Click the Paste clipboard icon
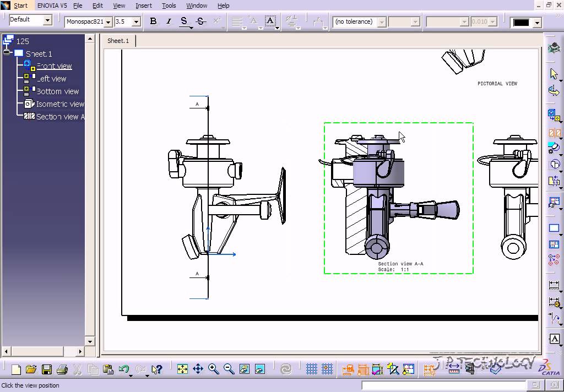This screenshot has width=564, height=392. click(x=108, y=369)
